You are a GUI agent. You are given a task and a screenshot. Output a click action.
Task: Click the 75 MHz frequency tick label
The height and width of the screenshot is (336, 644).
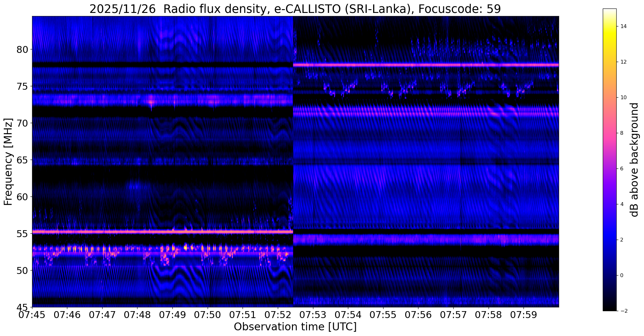coord(22,86)
